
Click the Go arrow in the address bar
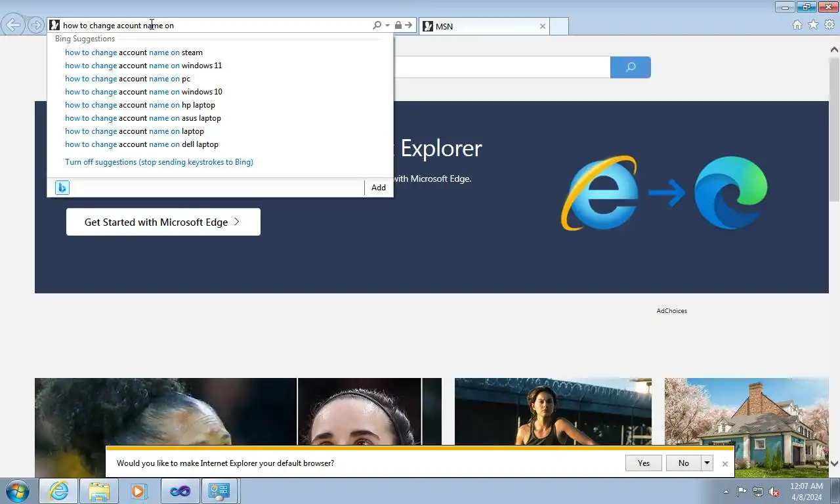click(408, 26)
